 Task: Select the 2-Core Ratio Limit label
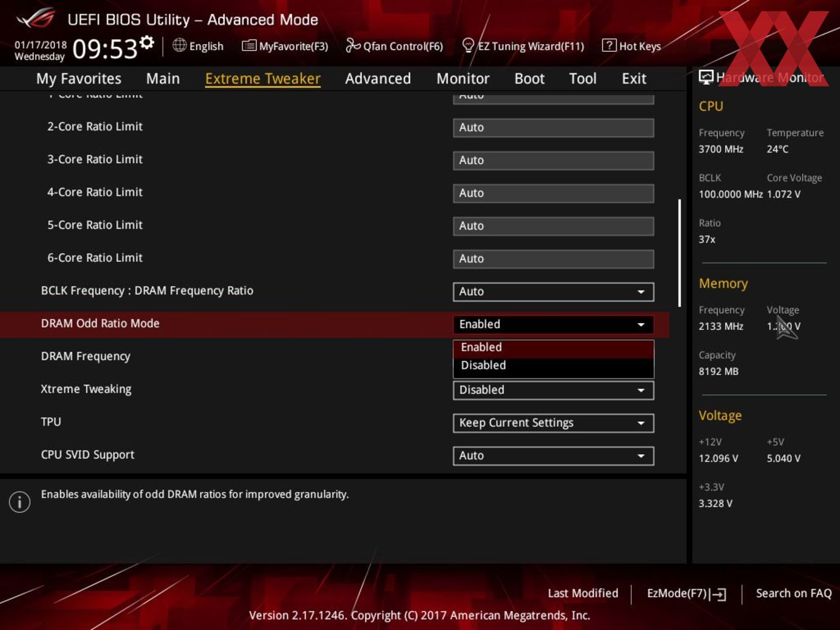pos(94,127)
